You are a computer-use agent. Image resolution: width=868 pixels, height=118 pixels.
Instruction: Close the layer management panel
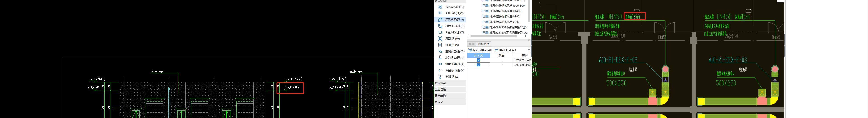click(x=529, y=40)
